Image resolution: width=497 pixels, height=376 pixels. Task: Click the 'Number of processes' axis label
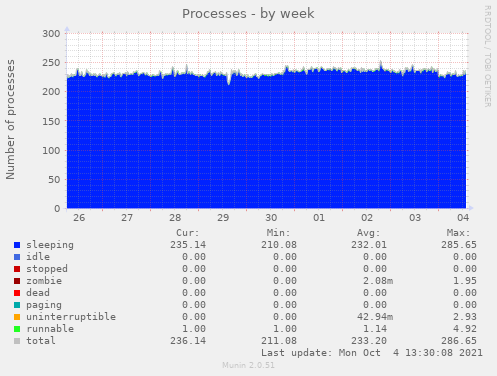(x=10, y=119)
